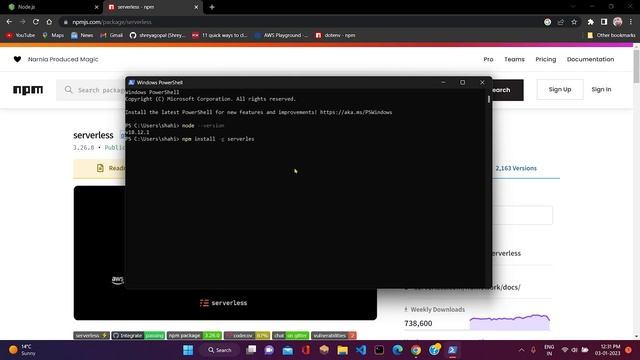Open Mail app from taskbar
Viewport: 640px width, 360px height.
288,350
